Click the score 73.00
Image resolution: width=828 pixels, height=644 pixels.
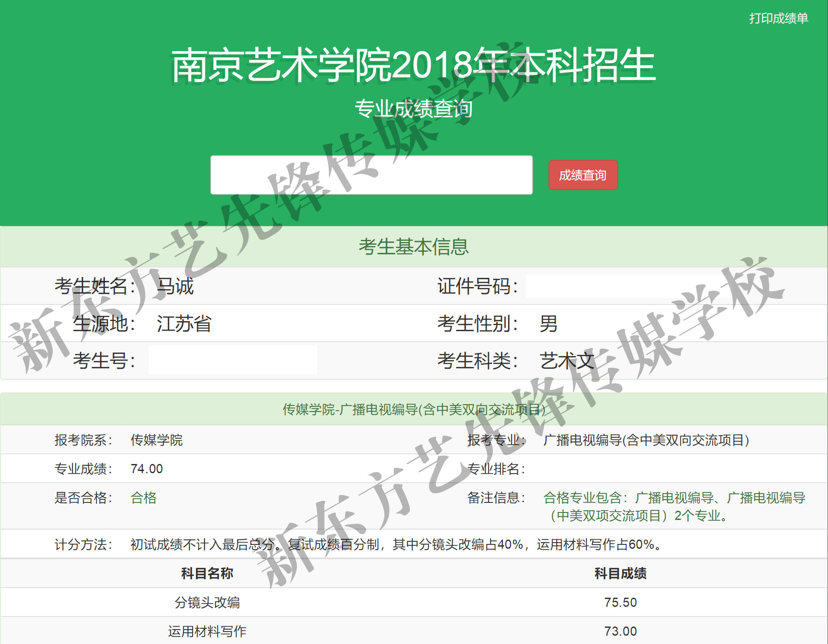pos(620,631)
